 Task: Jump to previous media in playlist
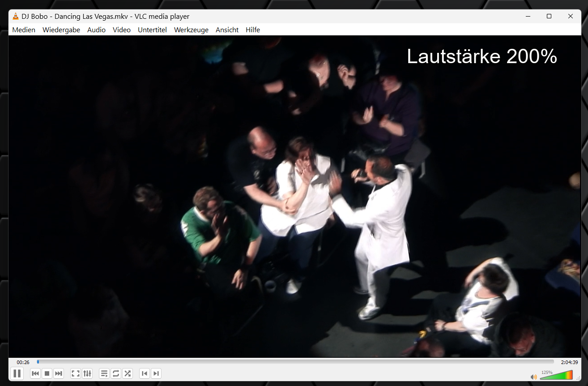[x=35, y=373]
